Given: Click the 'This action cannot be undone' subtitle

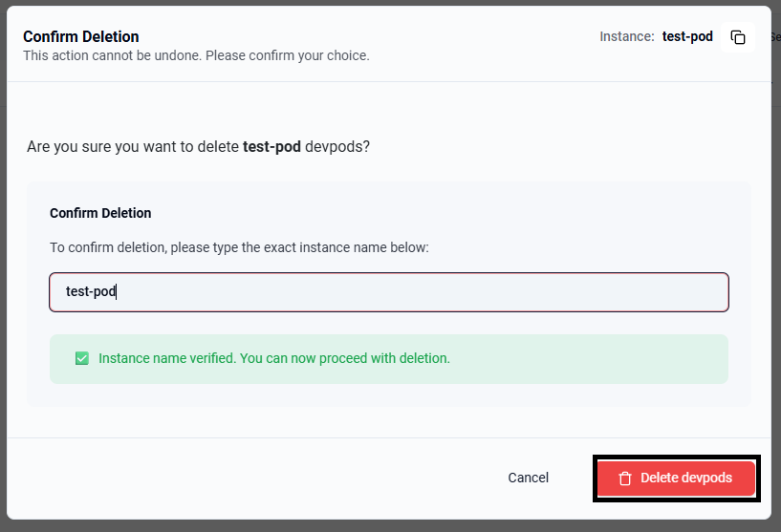Looking at the screenshot, I should (x=196, y=55).
